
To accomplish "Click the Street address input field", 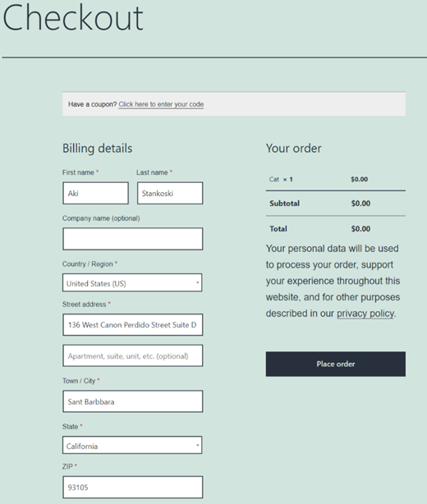I will [133, 324].
